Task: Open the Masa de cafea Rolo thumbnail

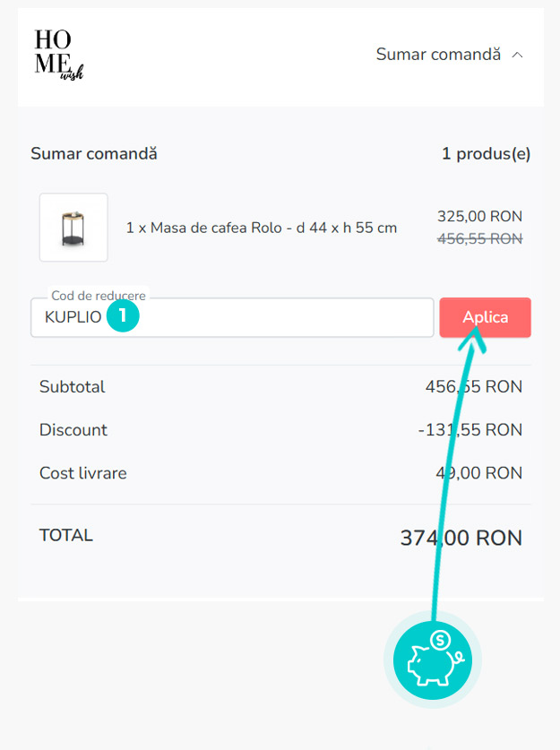Action: 73,228
